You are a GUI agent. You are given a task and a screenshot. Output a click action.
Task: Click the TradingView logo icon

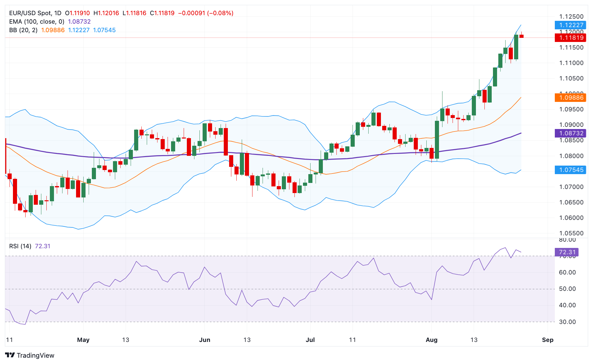tap(10, 355)
